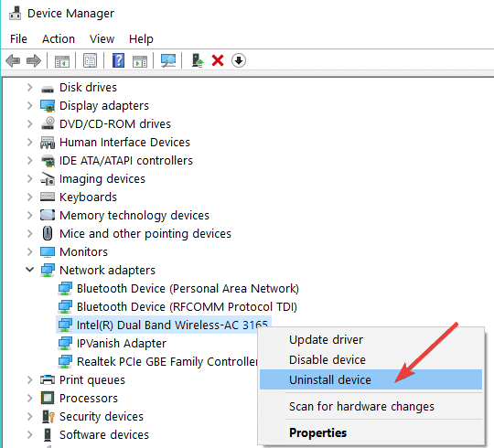The image size is (494, 448).
Task: Expand the Memory technology devices node
Action: point(30,216)
